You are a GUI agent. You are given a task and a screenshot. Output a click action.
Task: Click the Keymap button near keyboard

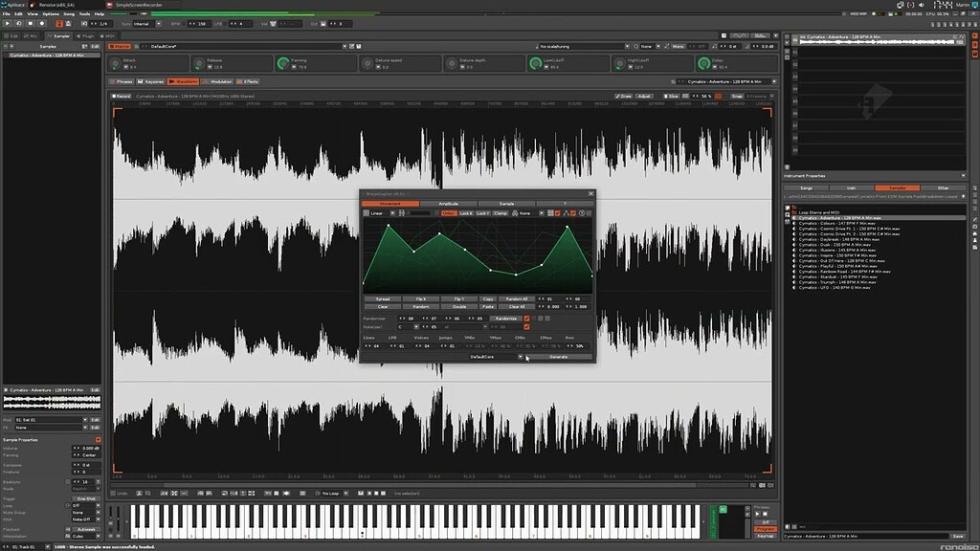click(x=765, y=536)
